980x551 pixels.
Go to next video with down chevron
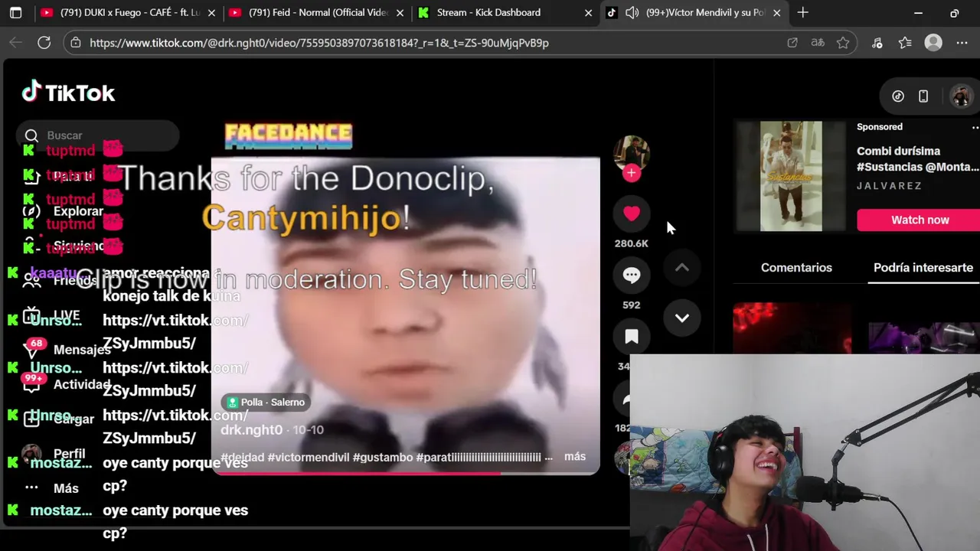tap(682, 318)
